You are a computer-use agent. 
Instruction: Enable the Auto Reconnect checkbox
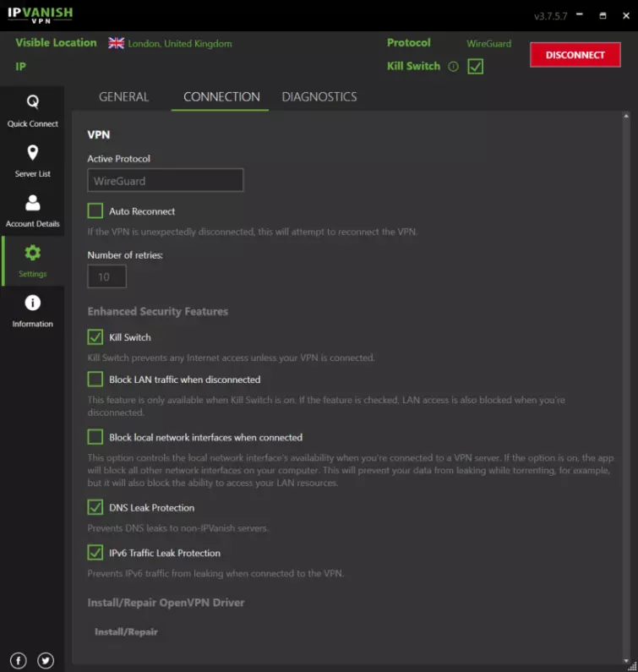[95, 211]
